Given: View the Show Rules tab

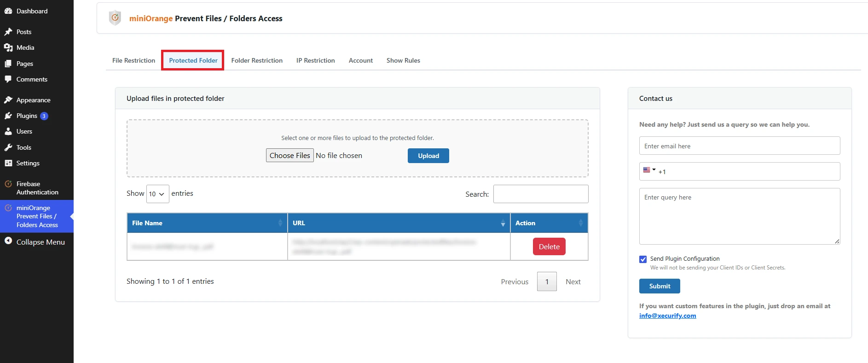Looking at the screenshot, I should [x=403, y=60].
